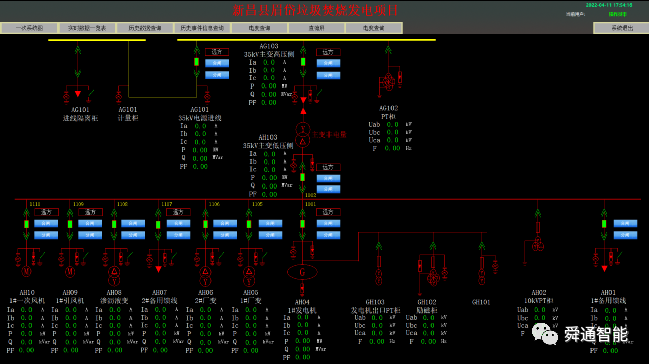Click the AG102 Uab voltage value

392,124
